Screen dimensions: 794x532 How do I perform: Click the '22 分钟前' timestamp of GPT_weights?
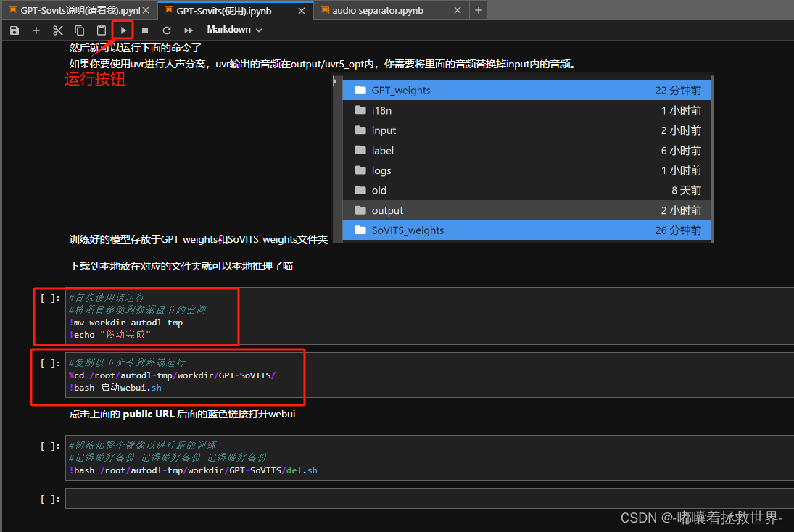coord(678,91)
